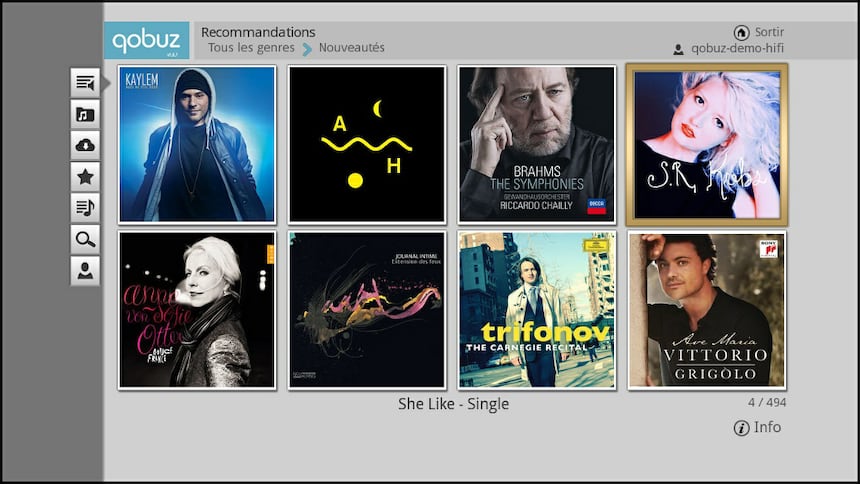Open the user account sidebar icon

pos(85,271)
